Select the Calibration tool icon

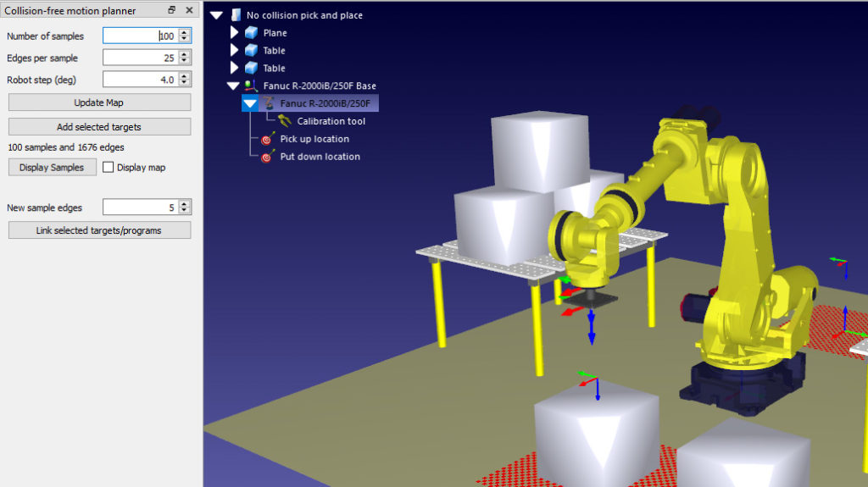pos(285,120)
